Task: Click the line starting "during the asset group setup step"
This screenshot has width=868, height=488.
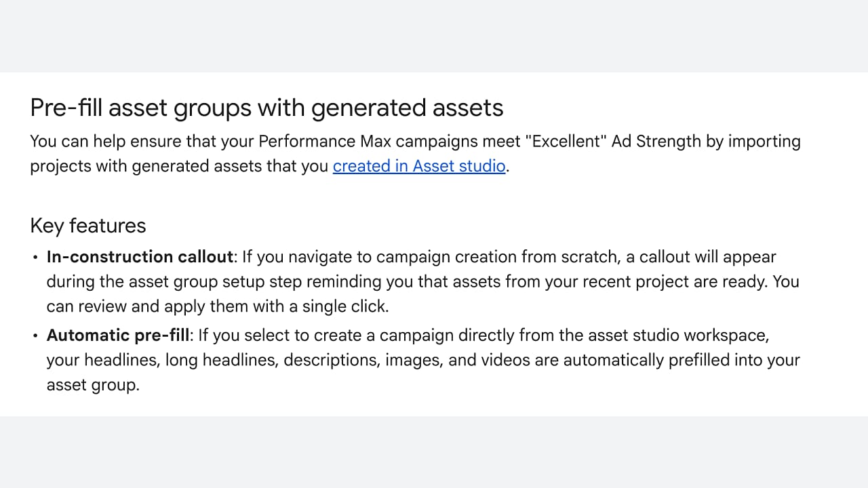Action: tap(423, 281)
